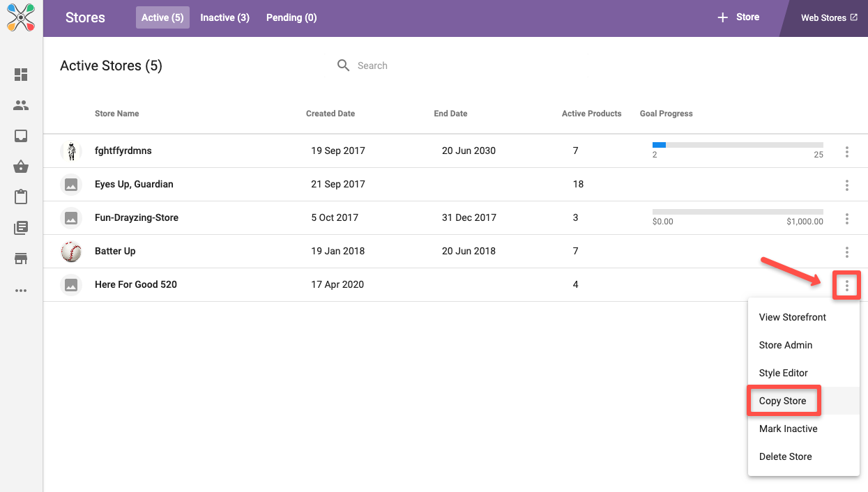Click the shopping basket sidebar icon
Screen dimensions: 868x492
point(21,167)
